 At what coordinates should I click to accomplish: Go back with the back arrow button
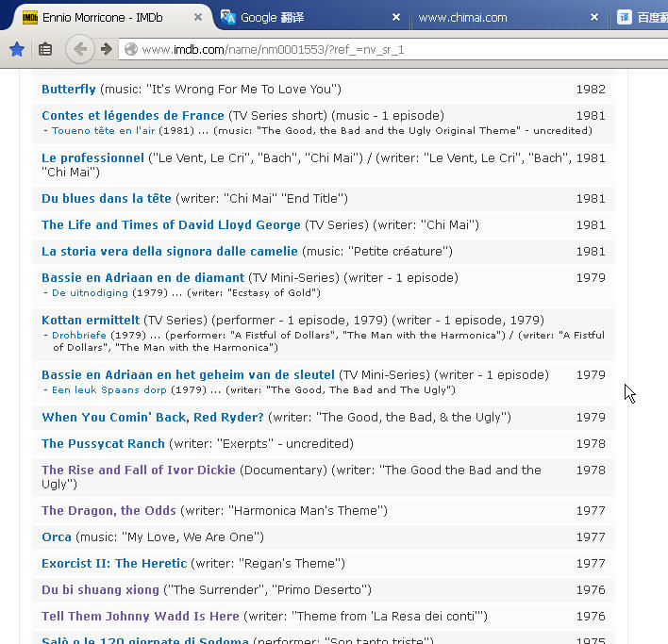[x=79, y=49]
